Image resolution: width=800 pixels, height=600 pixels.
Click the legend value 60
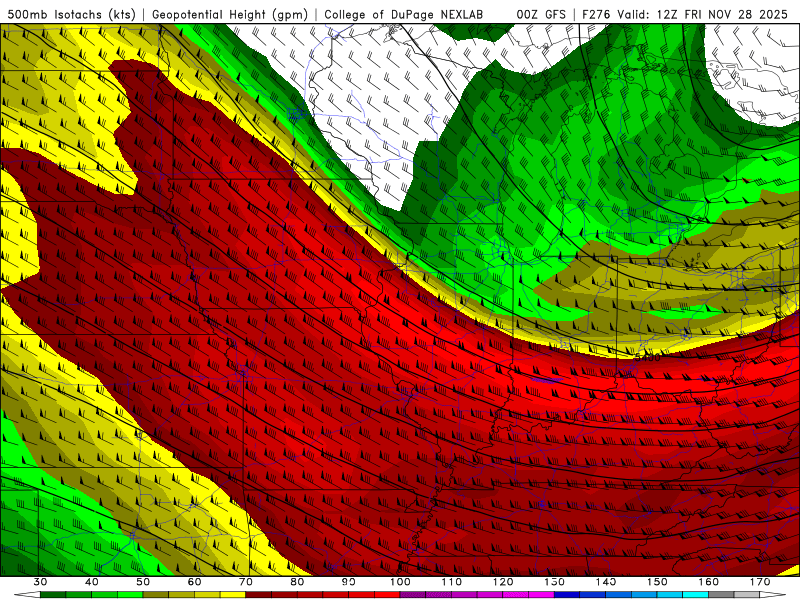[195, 582]
